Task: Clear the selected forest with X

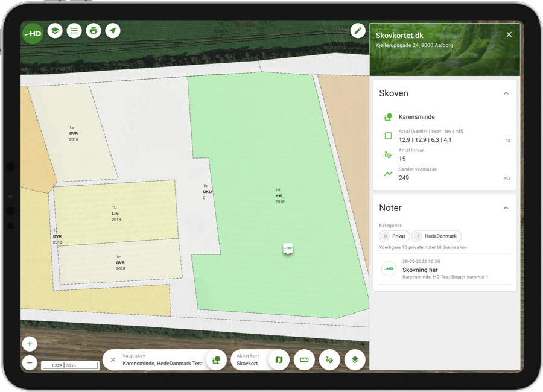Action: point(113,360)
